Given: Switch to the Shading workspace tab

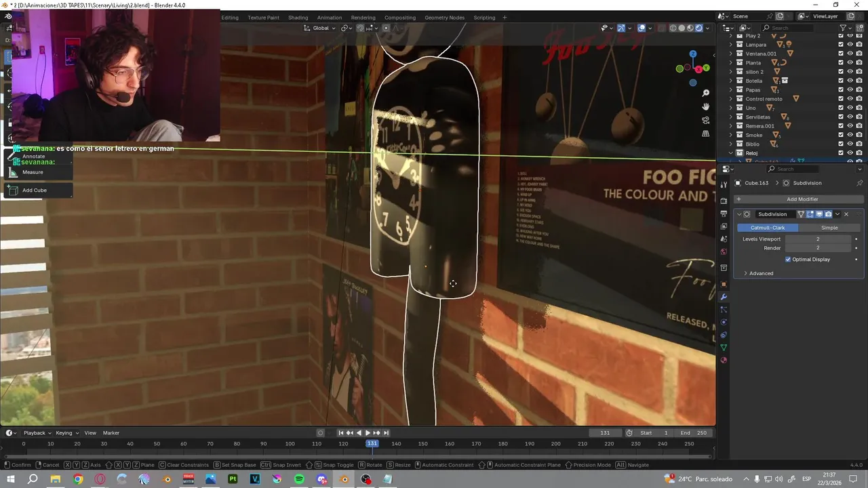Looking at the screenshot, I should pos(298,18).
